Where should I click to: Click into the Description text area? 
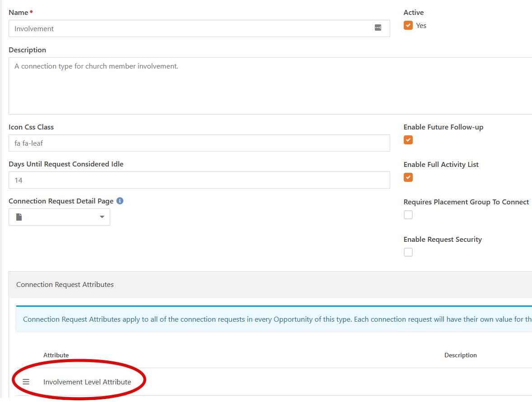(x=271, y=86)
